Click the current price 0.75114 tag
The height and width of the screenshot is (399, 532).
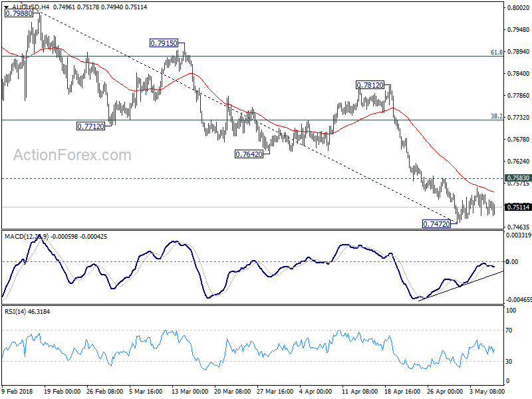tap(518, 207)
